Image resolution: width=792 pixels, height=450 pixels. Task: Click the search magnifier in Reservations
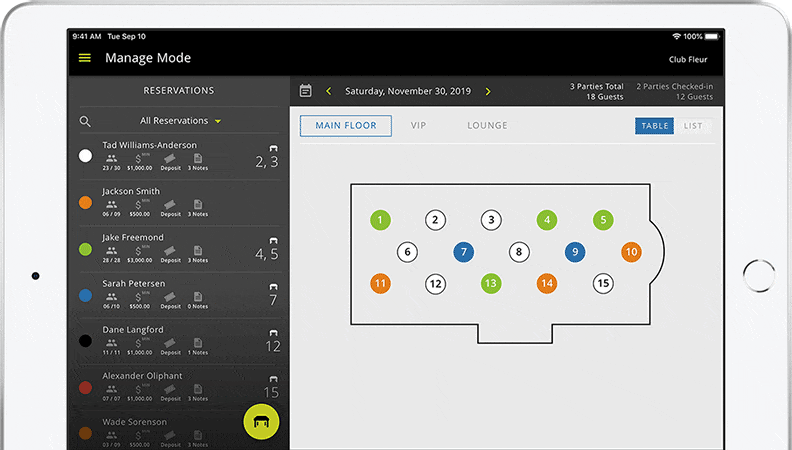pyautogui.click(x=85, y=121)
